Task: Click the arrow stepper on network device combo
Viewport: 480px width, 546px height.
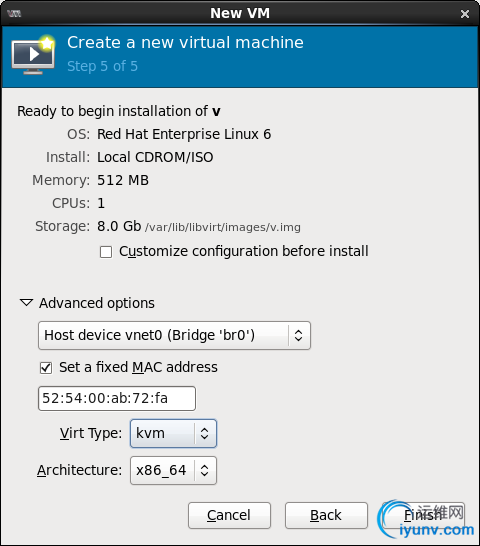Action: pyautogui.click(x=299, y=335)
